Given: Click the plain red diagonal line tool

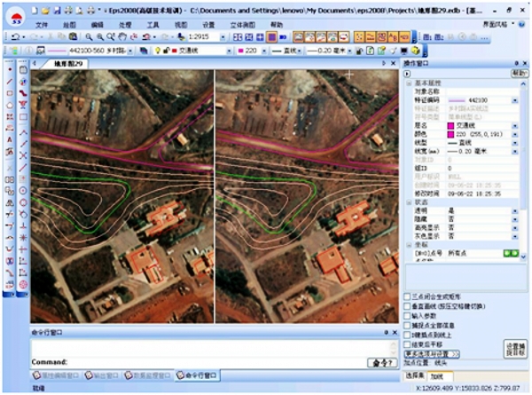Looking at the screenshot, I should click(23, 168).
